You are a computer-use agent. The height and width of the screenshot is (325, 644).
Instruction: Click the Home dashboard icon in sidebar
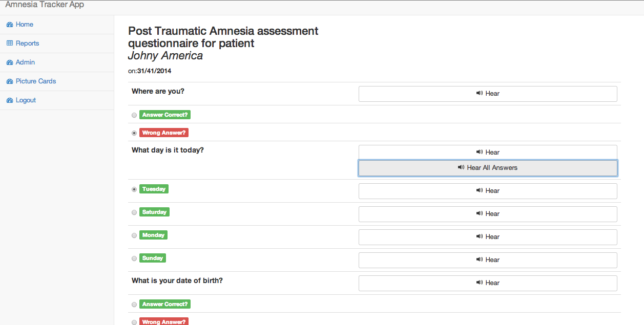click(x=10, y=25)
